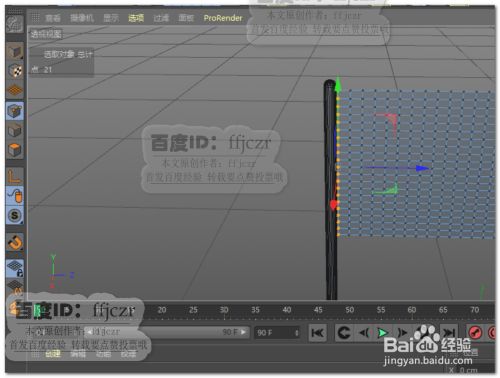Screen dimensions: 500x378
Task: Open the 查看 viewport menu
Action: pos(53,18)
